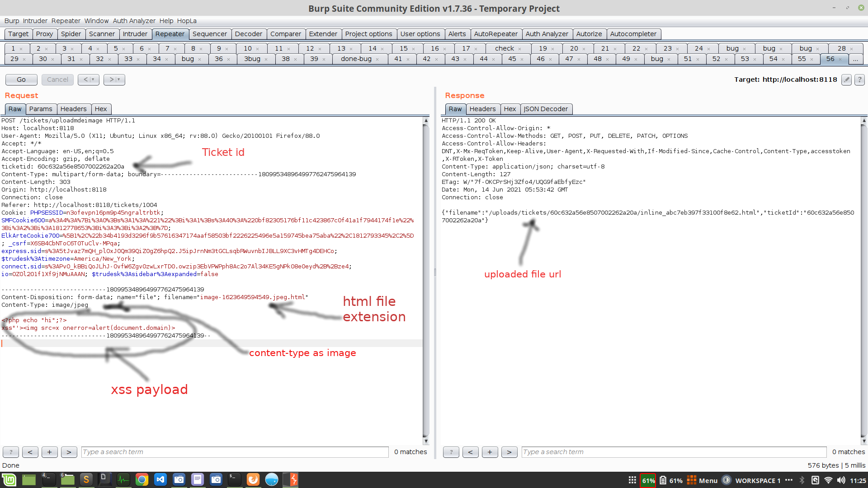Click the plus button under request search
Screen dimensions: 868x488
49,452
